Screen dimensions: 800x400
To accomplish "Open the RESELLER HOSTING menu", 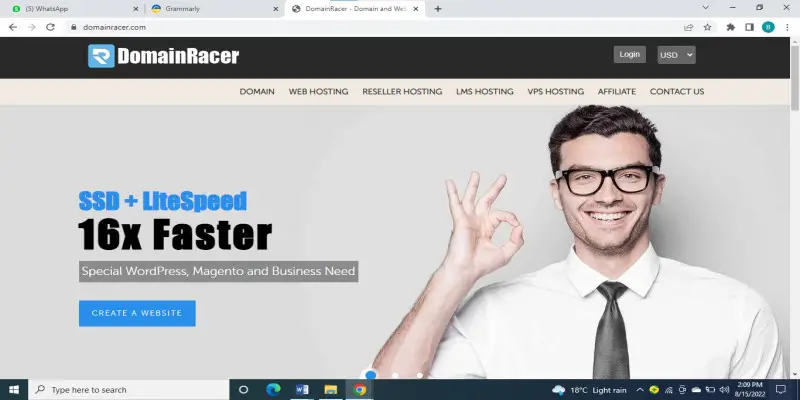I will pyautogui.click(x=402, y=92).
